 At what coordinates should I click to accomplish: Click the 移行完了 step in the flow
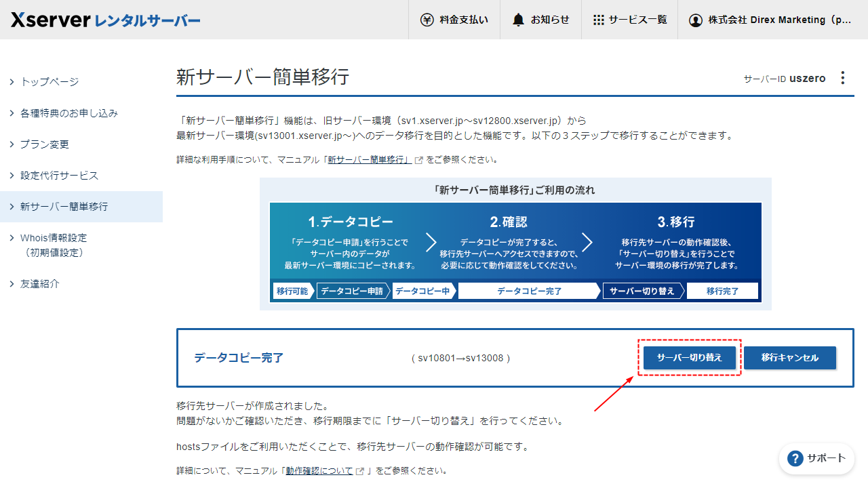(x=722, y=291)
